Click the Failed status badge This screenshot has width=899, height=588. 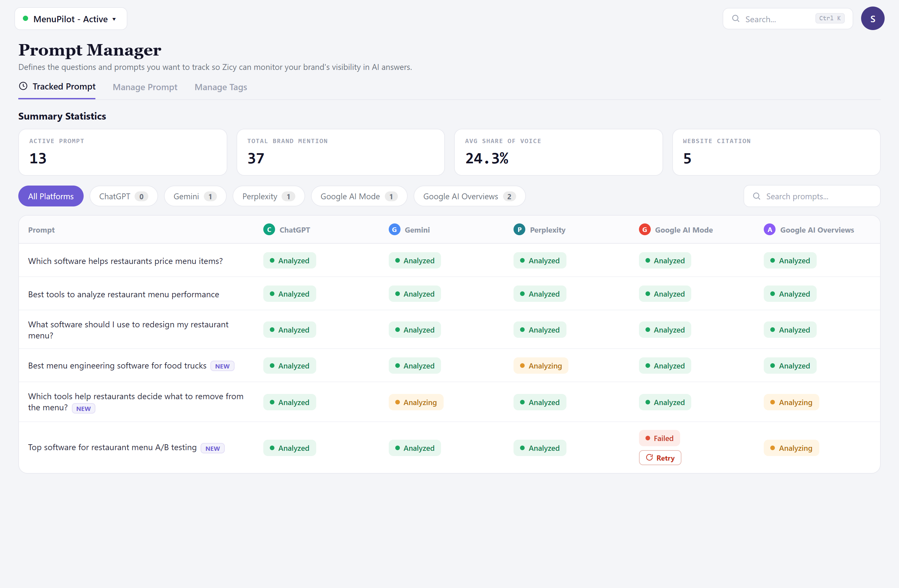[x=659, y=438]
